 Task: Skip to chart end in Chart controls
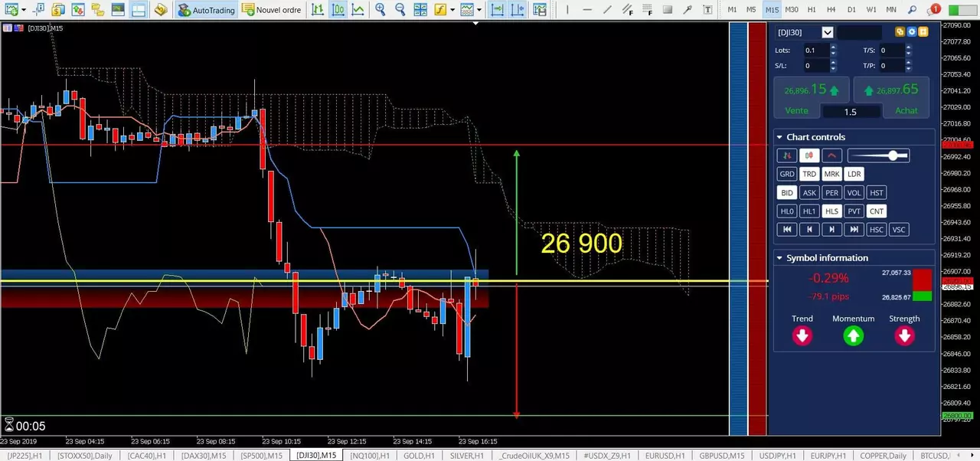(x=854, y=230)
